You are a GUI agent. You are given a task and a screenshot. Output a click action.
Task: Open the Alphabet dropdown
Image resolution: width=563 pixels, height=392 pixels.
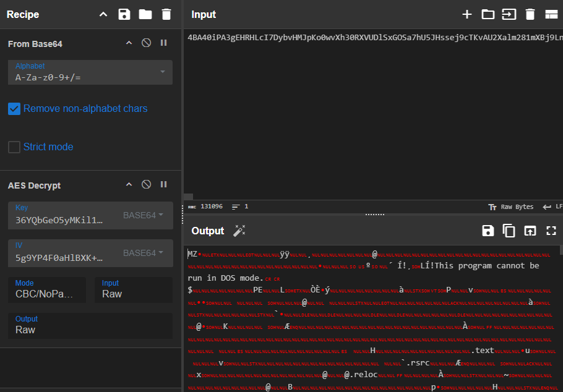[x=163, y=72]
